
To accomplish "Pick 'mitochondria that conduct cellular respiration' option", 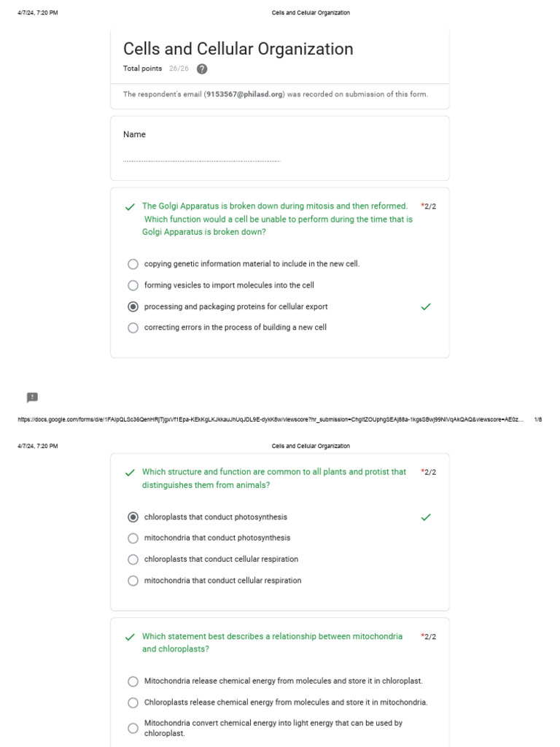I will 133,581.
